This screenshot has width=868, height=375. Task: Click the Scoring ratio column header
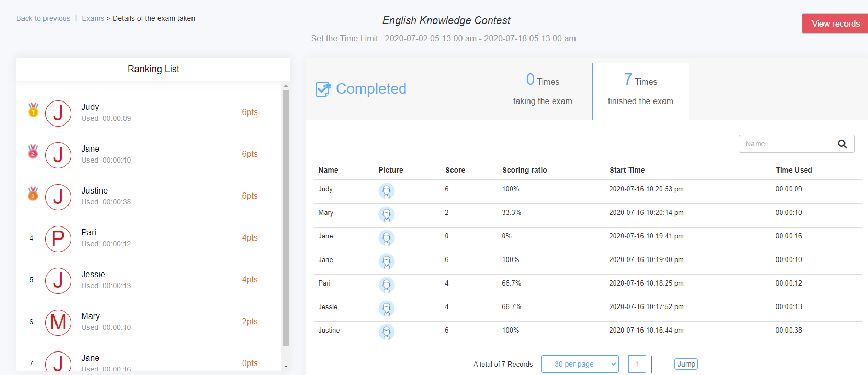point(524,170)
